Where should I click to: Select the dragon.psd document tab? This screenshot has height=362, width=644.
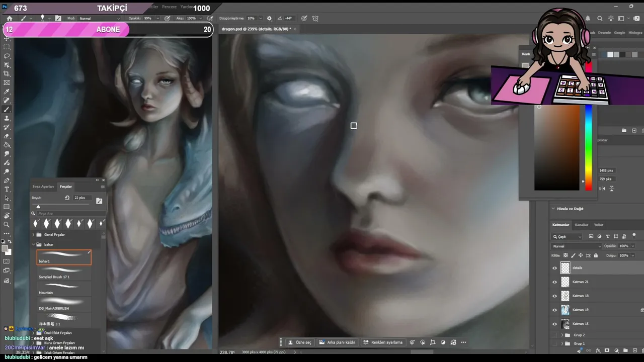[x=256, y=29]
